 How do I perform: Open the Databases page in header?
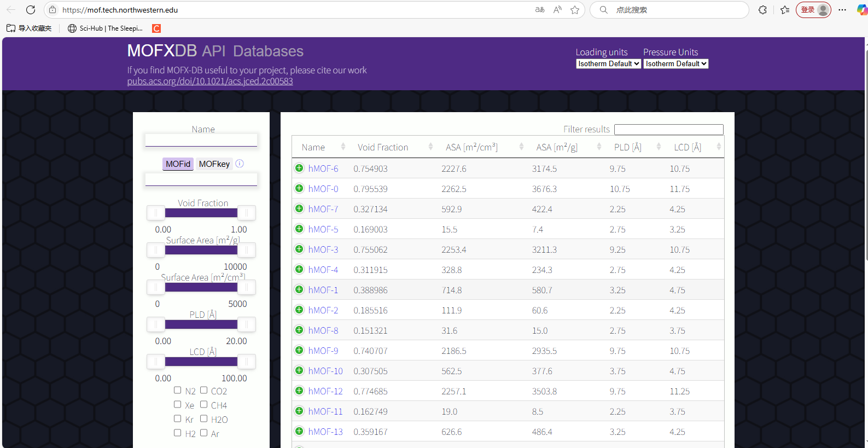268,51
